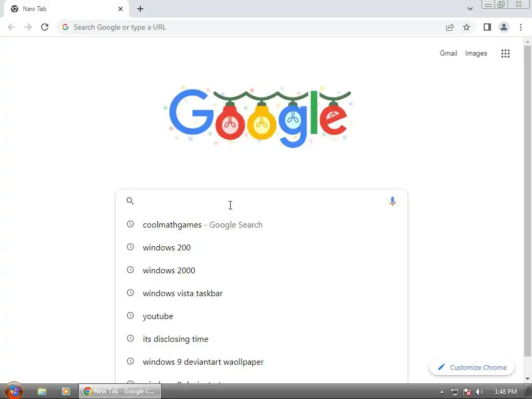532x399 pixels.
Task: Click the 1:48 PM taskbar clock
Action: tap(506, 392)
